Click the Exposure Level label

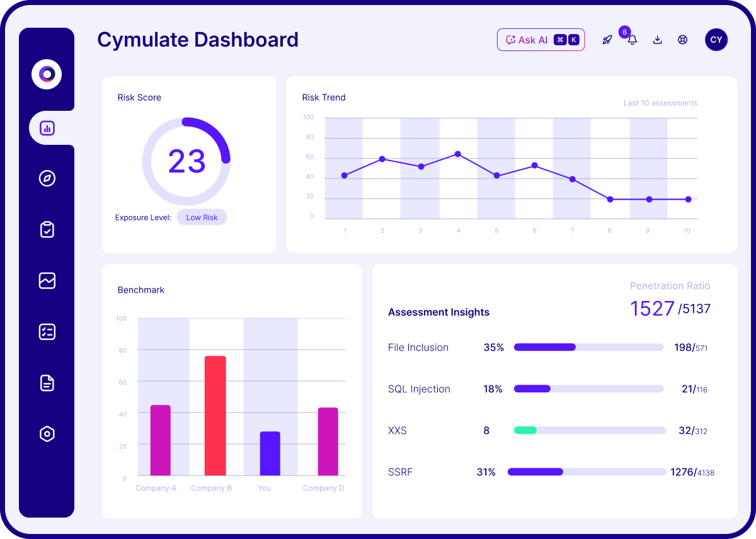(x=143, y=218)
